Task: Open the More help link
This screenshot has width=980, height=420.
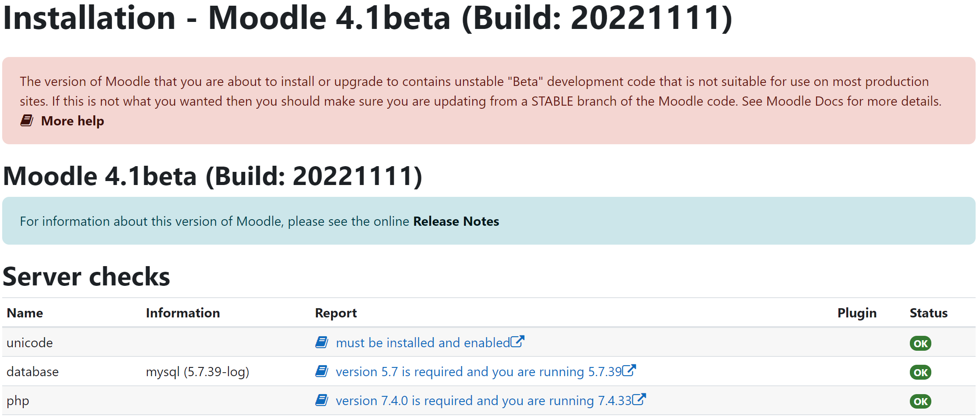Action: (72, 121)
